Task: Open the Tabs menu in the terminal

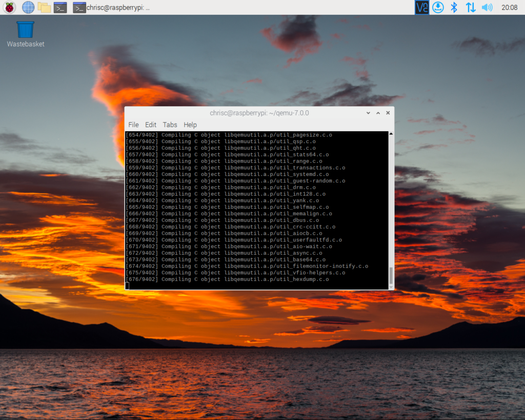Action: coord(170,125)
